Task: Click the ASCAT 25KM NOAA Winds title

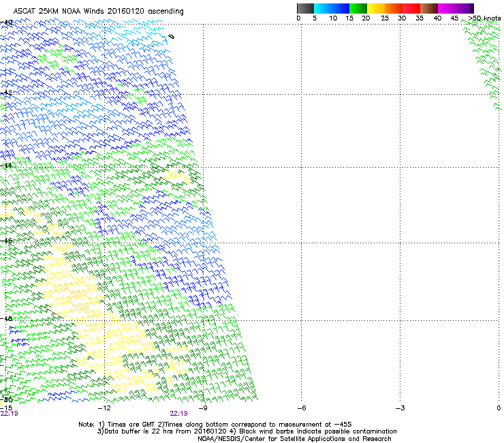Action: click(98, 12)
